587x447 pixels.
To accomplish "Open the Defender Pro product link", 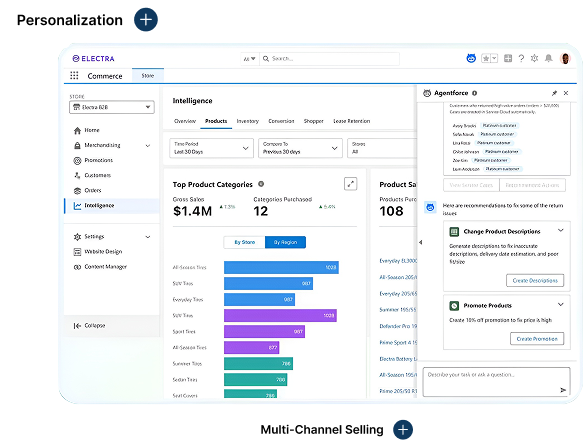I will point(398,326).
